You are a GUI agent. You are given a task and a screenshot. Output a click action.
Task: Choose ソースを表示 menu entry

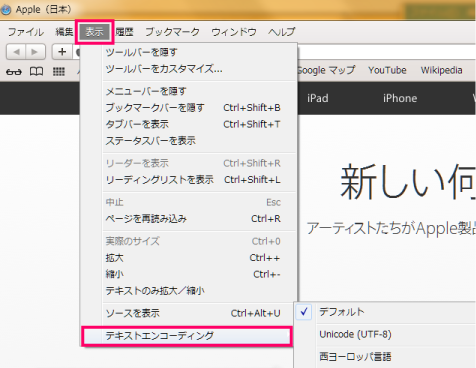pos(199,313)
